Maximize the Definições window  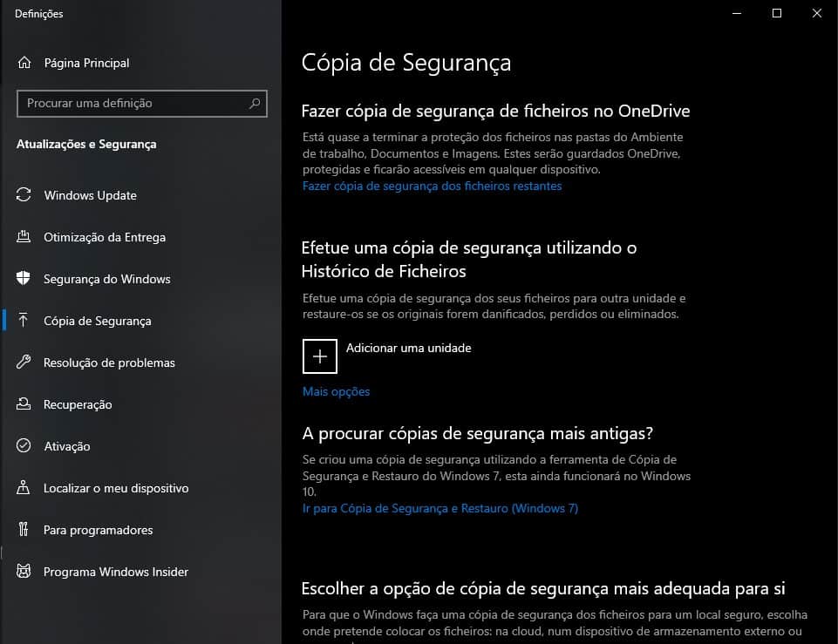click(x=776, y=13)
